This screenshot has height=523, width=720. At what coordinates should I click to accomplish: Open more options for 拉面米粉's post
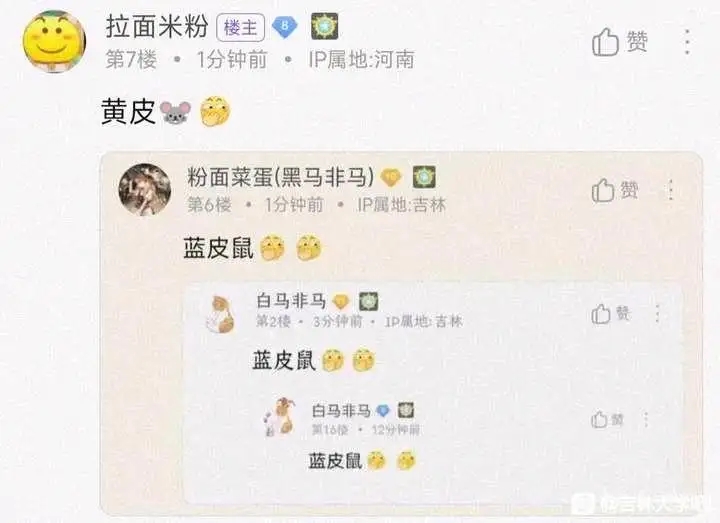[687, 42]
